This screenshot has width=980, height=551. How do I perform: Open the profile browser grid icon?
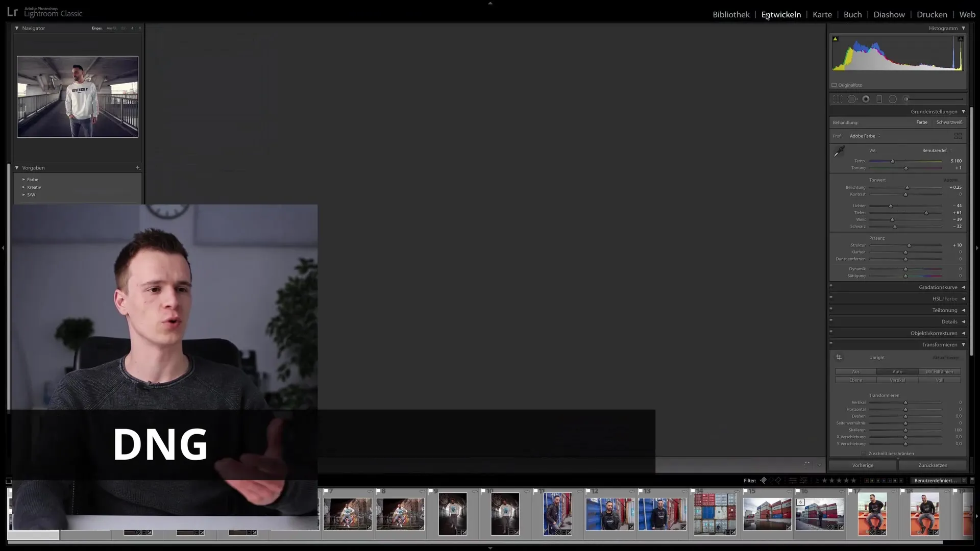[x=958, y=136]
